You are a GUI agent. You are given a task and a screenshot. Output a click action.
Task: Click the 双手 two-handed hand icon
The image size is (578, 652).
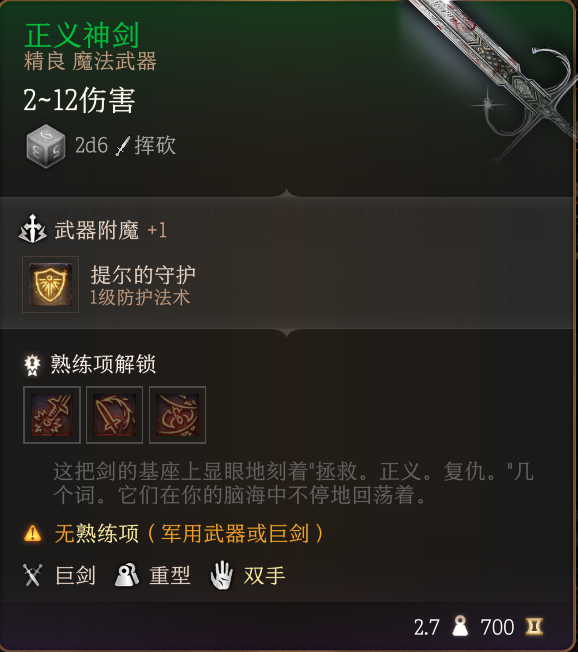[221, 575]
